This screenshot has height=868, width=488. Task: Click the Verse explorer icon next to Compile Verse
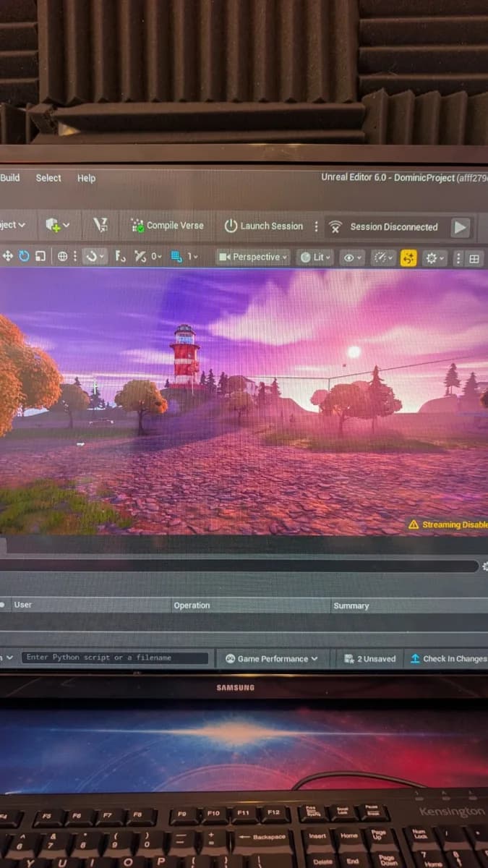[x=101, y=226]
